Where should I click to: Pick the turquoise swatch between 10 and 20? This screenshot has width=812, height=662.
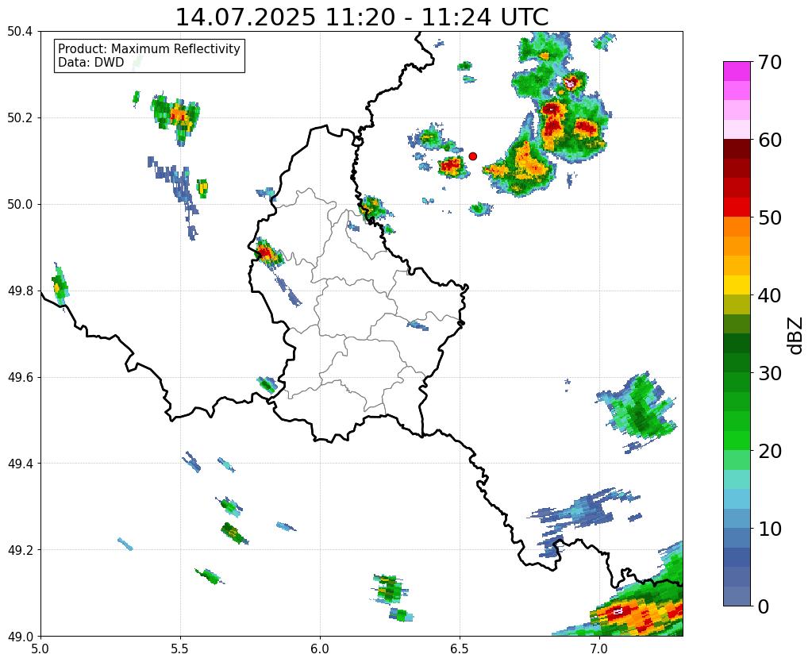[x=737, y=479]
